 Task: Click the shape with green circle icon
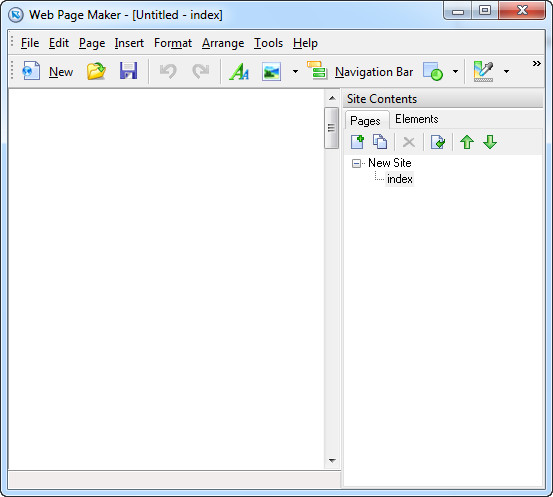tap(433, 71)
